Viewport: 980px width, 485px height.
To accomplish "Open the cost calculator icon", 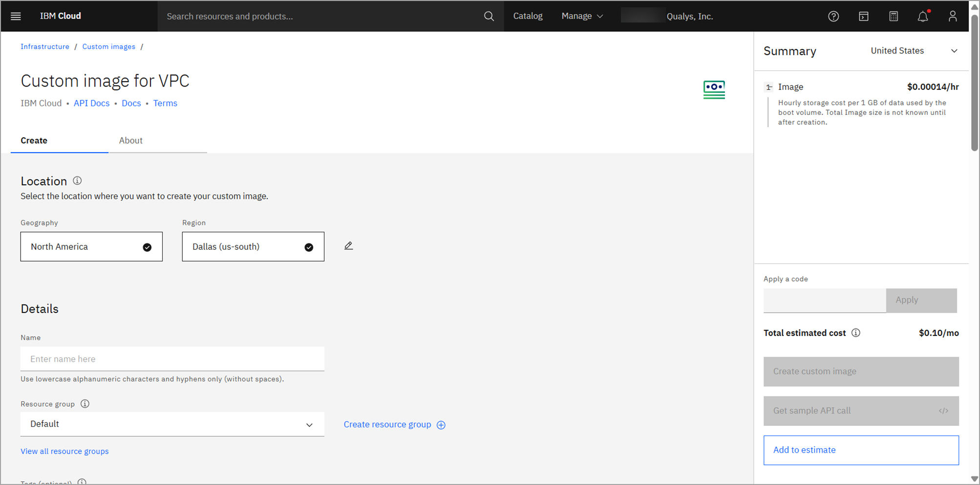I will [x=894, y=16].
